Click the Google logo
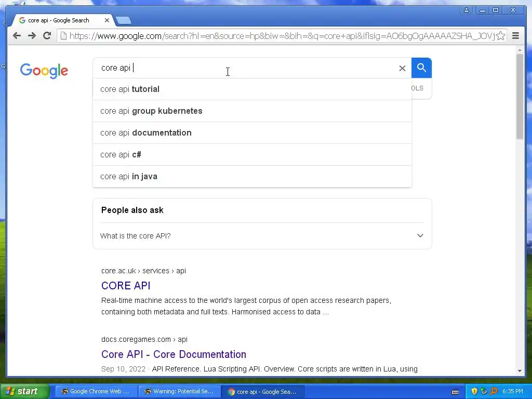532x399 pixels. (44, 71)
